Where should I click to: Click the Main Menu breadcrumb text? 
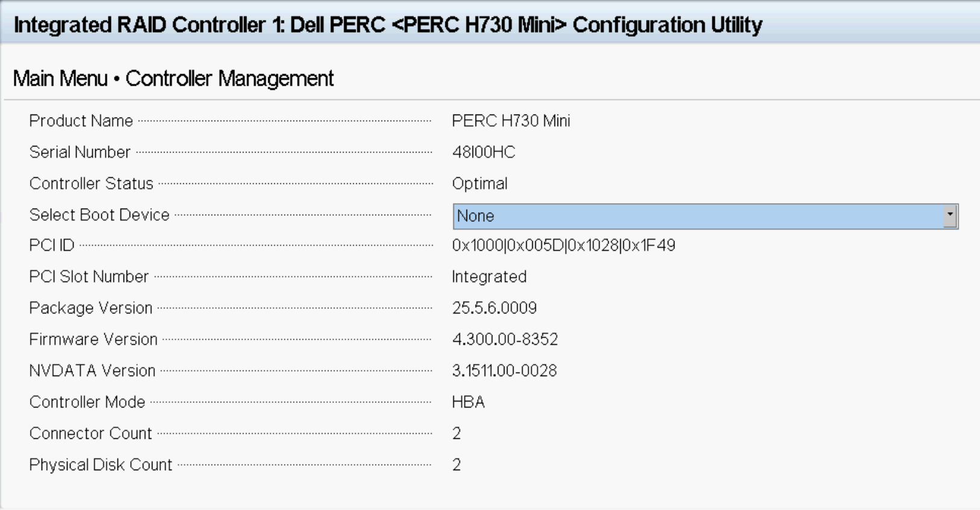[60, 78]
